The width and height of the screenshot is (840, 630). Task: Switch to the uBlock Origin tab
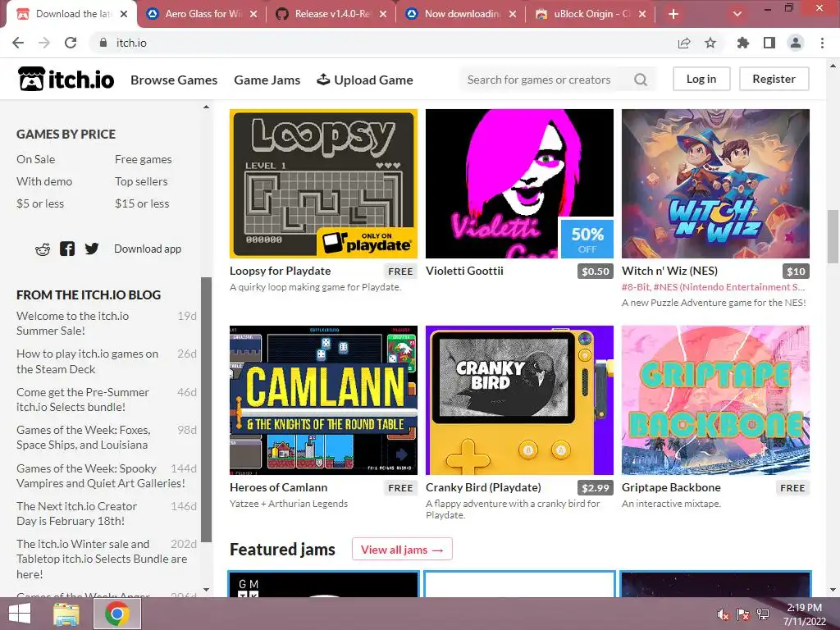pyautogui.click(x=591, y=14)
